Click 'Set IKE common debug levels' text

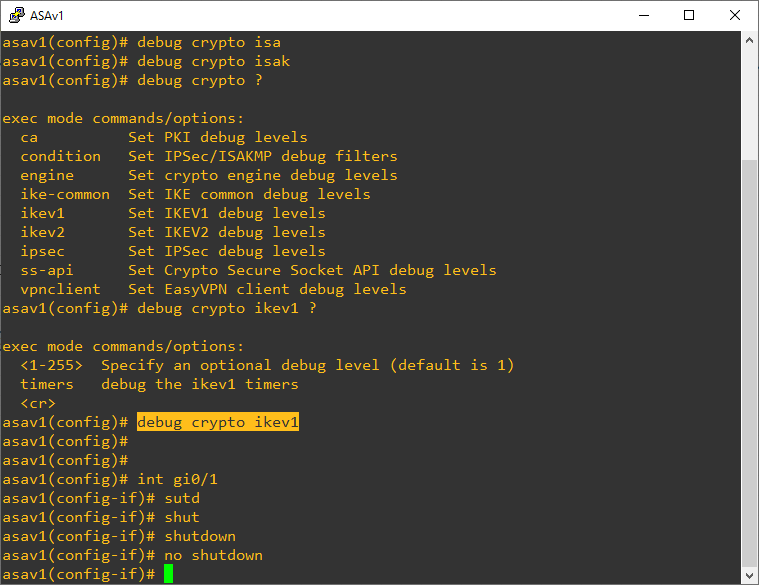[x=249, y=195]
